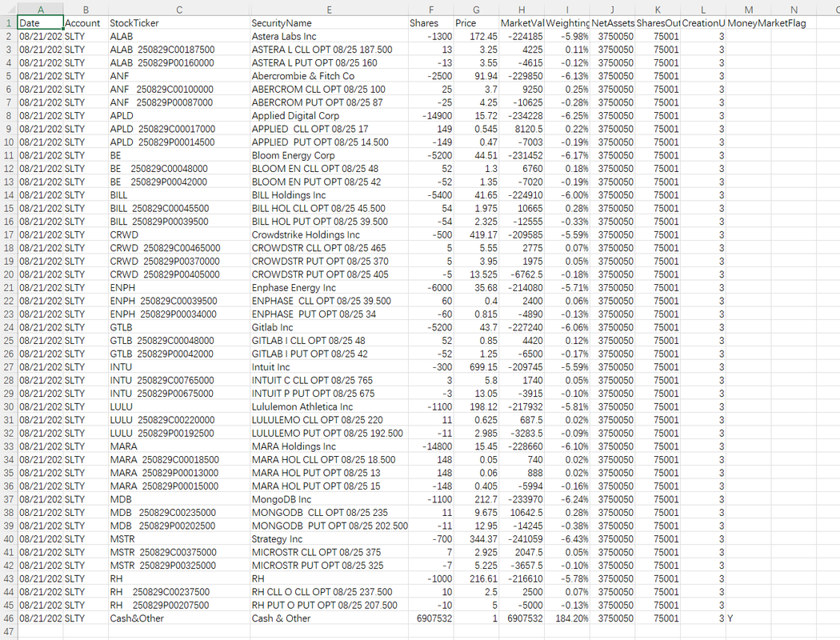Select column E header

pos(329,9)
